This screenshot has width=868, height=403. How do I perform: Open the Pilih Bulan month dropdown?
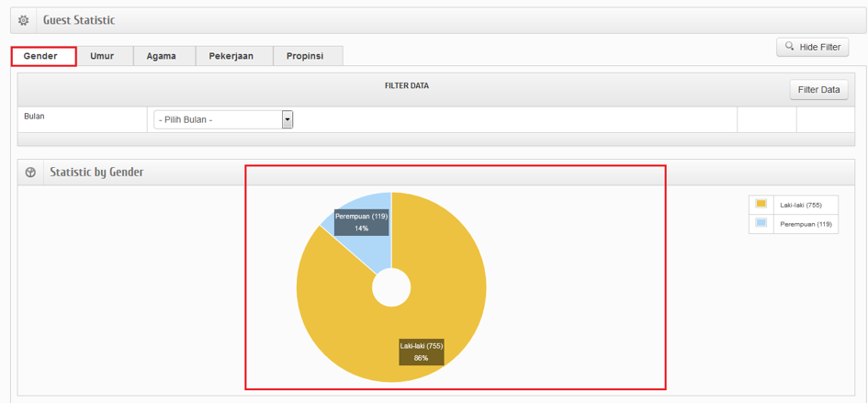point(217,119)
